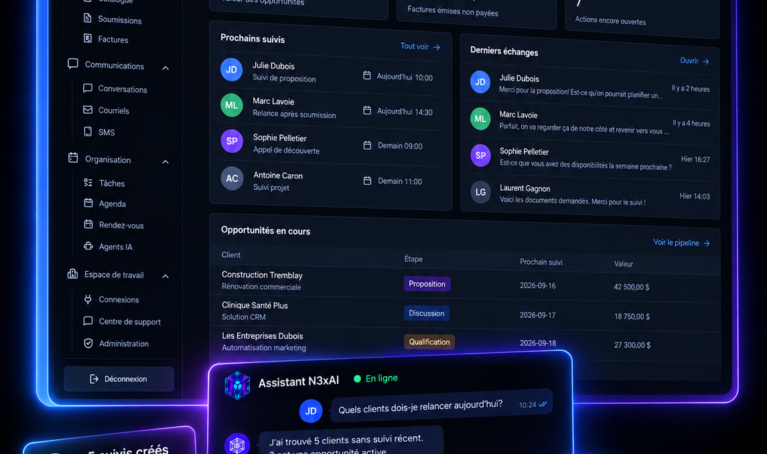The height and width of the screenshot is (454, 767).
Task: Click the SMS phone icon
Action: point(88,131)
